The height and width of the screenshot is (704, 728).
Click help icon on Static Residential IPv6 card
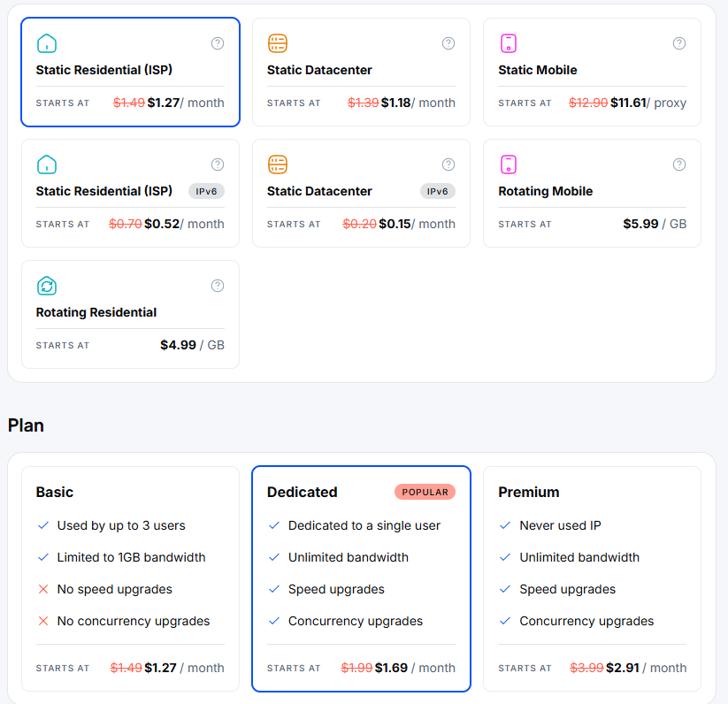click(x=218, y=165)
